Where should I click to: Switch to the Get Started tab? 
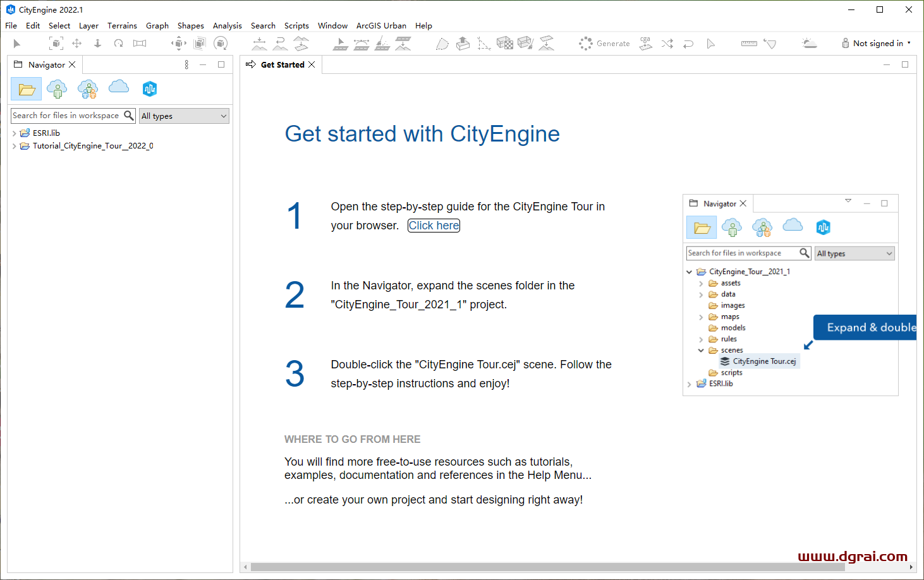(x=283, y=64)
